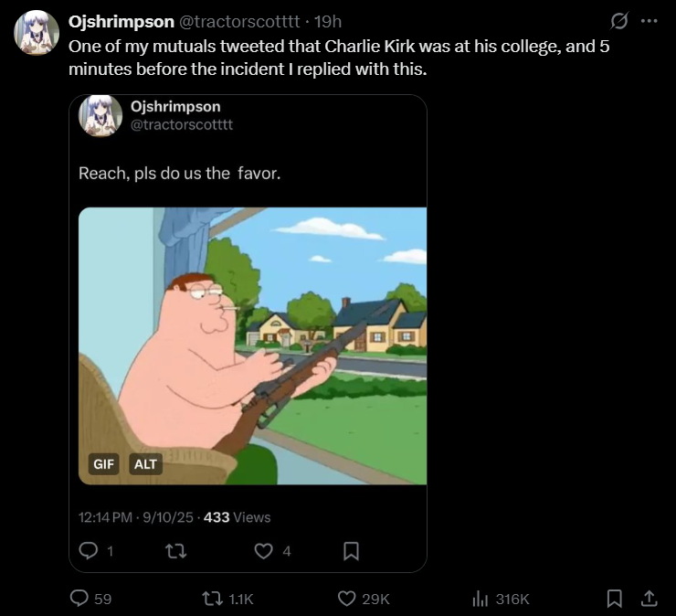The width and height of the screenshot is (676, 616).
Task: Show the ALT image description badge
Action: 146,463
